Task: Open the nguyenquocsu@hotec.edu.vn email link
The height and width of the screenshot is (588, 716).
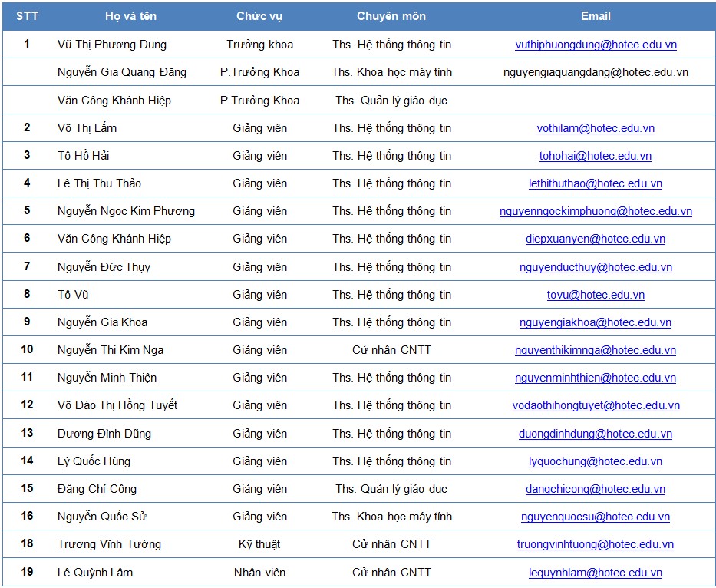Action: [596, 517]
